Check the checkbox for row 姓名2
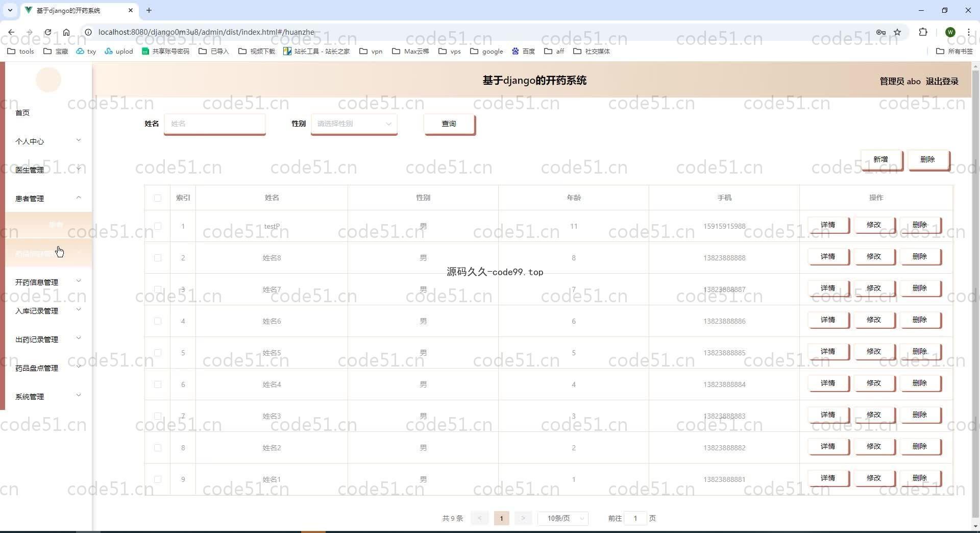This screenshot has height=533, width=980. tap(157, 448)
